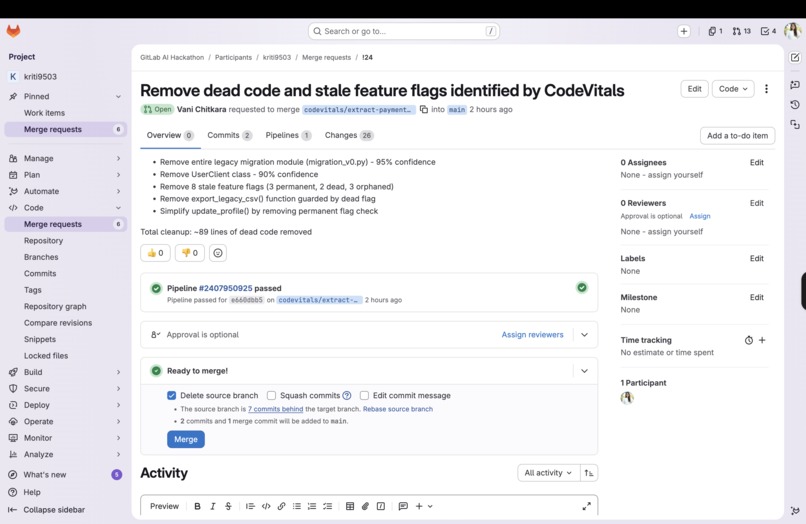Screen dimensions: 806x524
Task: Copy source branch name icon
Action: (x=424, y=109)
